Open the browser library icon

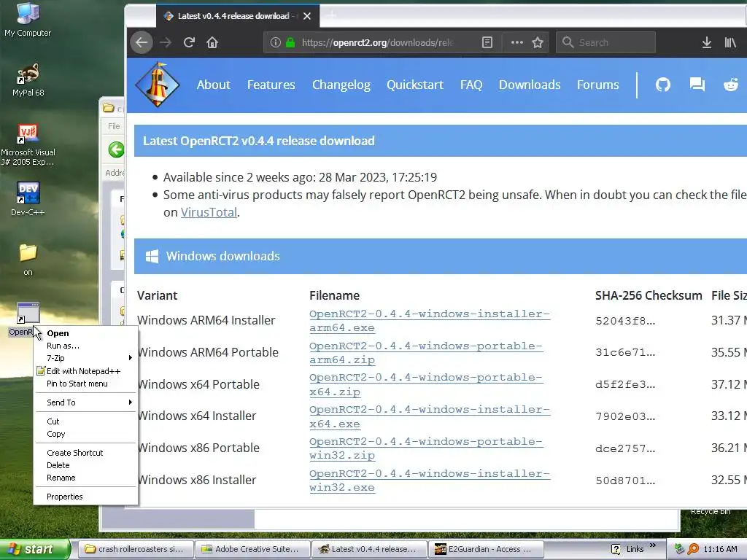tap(730, 42)
